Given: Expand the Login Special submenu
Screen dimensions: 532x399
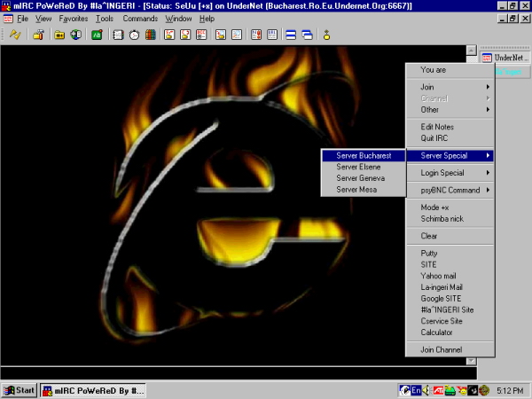Looking at the screenshot, I should pyautogui.click(x=450, y=173).
